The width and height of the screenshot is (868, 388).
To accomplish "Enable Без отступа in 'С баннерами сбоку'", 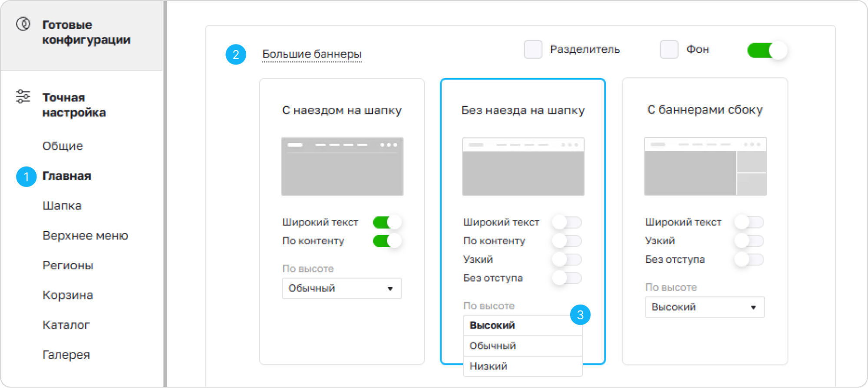I will pos(749,260).
